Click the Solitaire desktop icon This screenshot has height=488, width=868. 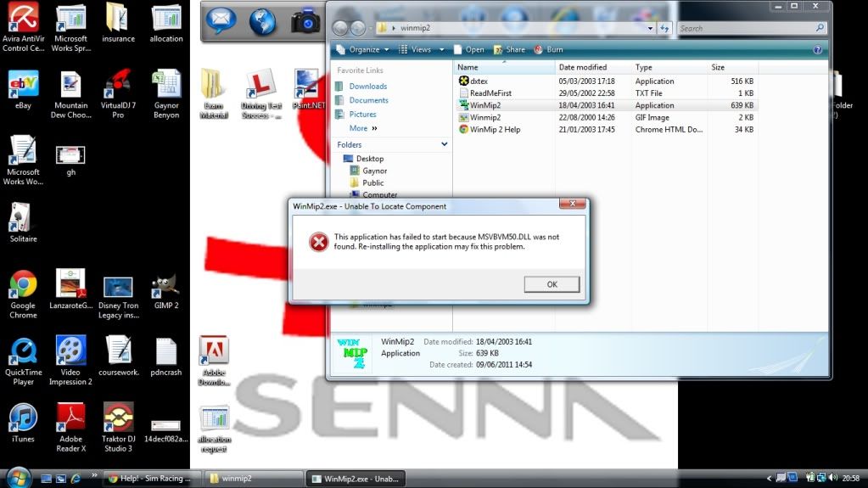[23, 219]
